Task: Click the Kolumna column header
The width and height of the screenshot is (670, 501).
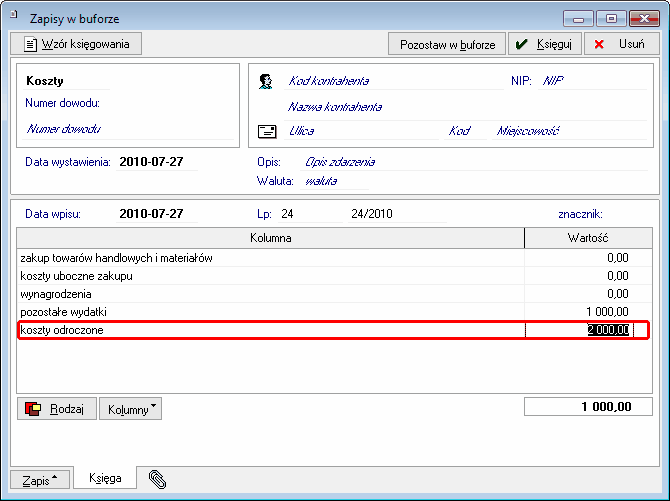Action: (270, 239)
